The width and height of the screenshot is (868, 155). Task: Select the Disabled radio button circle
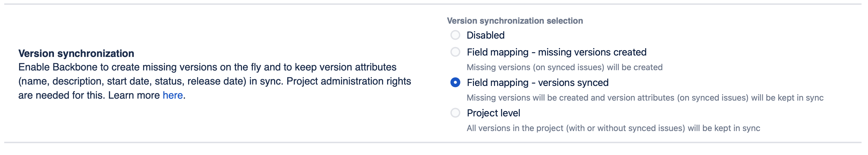(455, 35)
